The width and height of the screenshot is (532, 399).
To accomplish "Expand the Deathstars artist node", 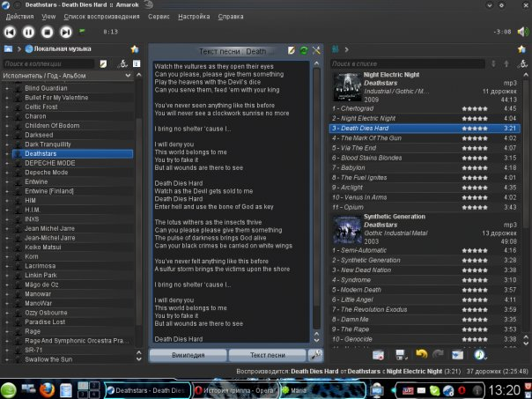I will tap(7, 153).
